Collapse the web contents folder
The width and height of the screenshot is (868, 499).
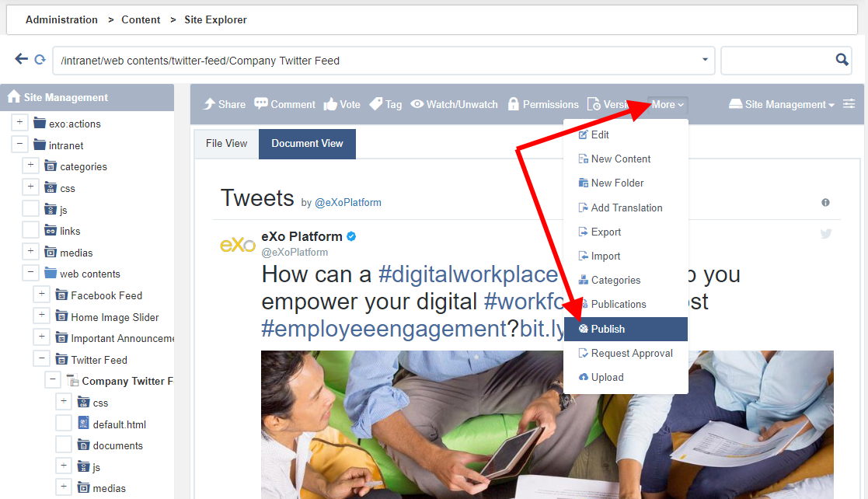30,273
